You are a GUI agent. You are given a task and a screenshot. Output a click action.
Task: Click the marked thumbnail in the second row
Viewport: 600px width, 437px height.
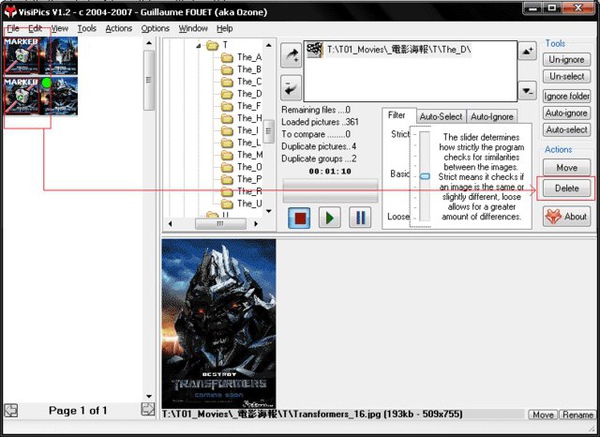(x=22, y=96)
